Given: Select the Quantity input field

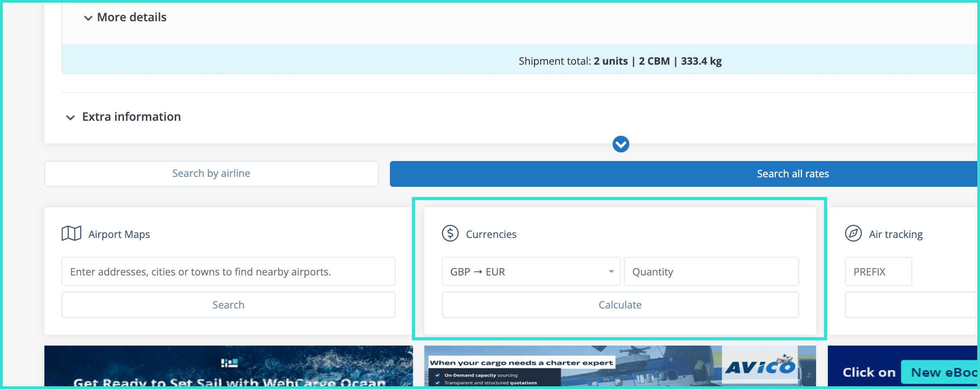Looking at the screenshot, I should [x=711, y=271].
